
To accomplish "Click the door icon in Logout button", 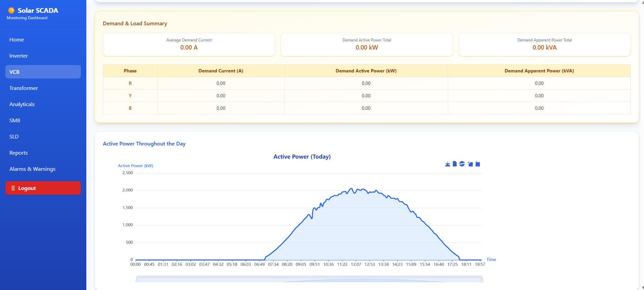I will pos(13,188).
